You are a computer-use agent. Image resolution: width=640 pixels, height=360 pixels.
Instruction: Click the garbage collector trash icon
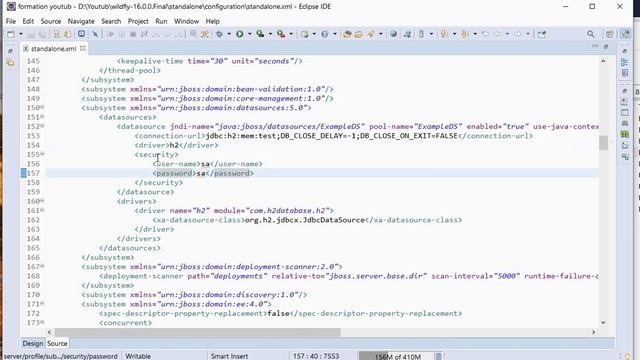438,356
